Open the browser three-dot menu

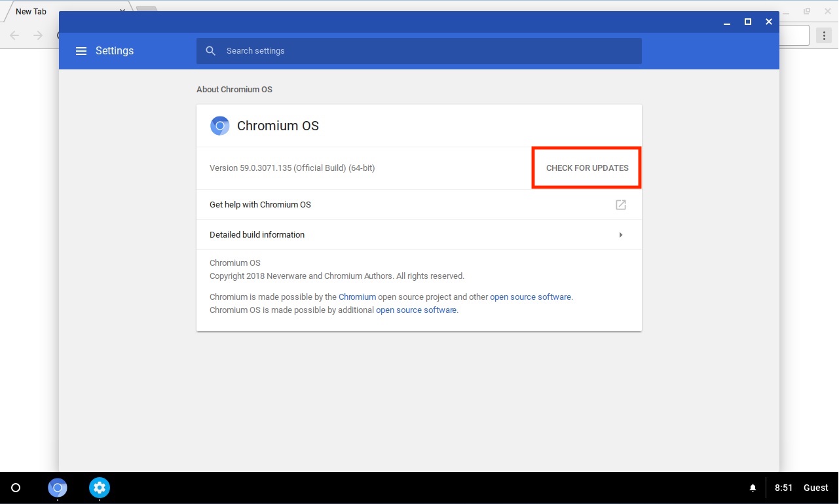pyautogui.click(x=823, y=35)
